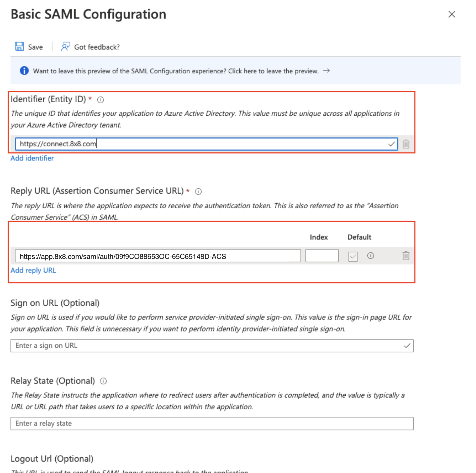The height and width of the screenshot is (473, 476).
Task: Open info tooltip beside Reply URL heading
Action: pos(198,192)
